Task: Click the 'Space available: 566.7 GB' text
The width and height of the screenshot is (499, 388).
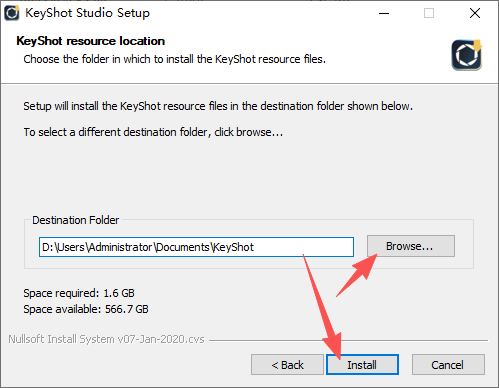Action: pos(86,309)
